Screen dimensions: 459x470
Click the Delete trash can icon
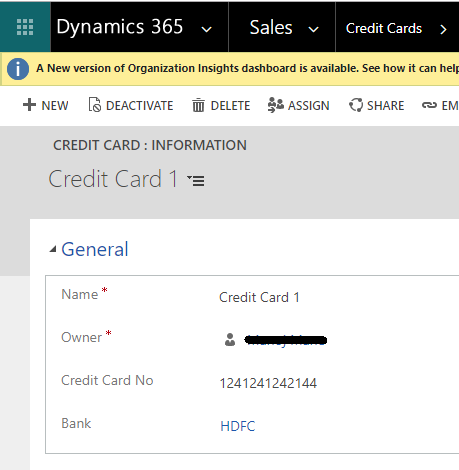[x=198, y=105]
